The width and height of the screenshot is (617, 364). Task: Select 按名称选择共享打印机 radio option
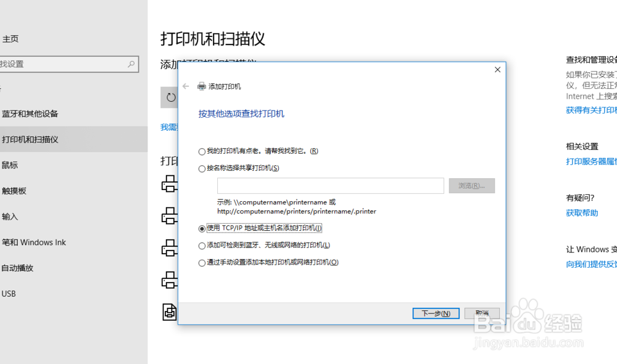(202, 167)
